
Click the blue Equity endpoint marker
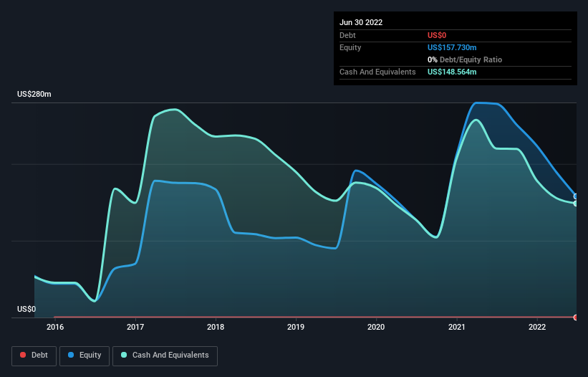pos(576,196)
